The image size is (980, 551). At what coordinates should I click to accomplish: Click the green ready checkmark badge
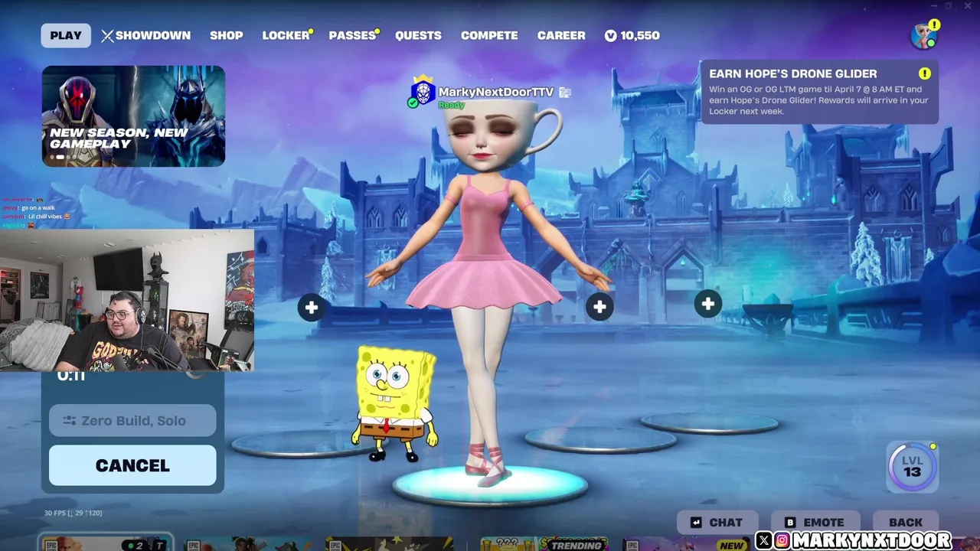point(413,103)
